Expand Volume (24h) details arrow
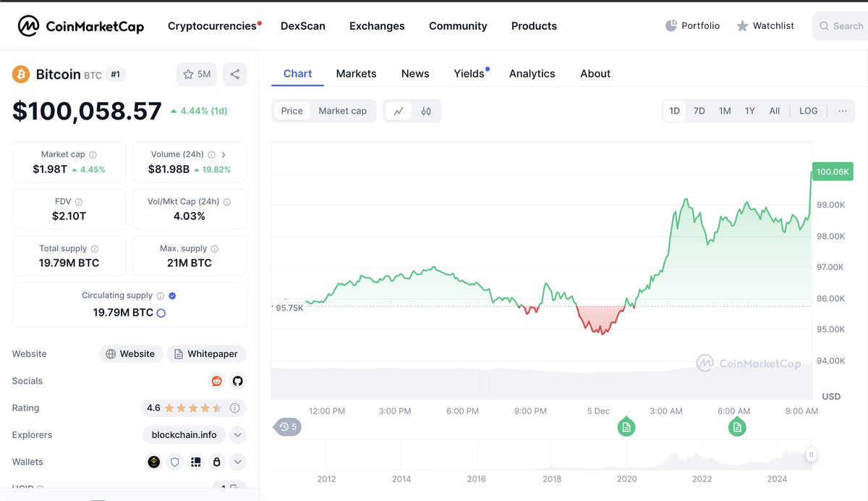This screenshot has height=501, width=868. pyautogui.click(x=224, y=154)
